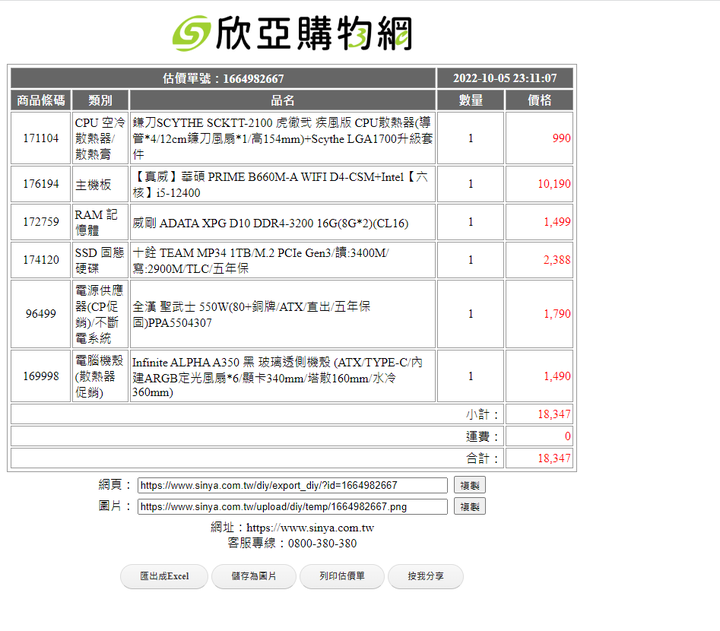Click the PRIME B660M-A WIFI D4-CSM product name
The width and height of the screenshot is (720, 631).
[x=282, y=184]
